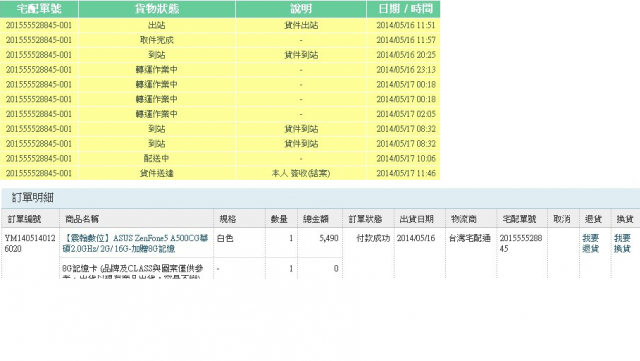Click the 商品名稱 column header
Viewport: 640px width, 361px height.
click(x=82, y=219)
